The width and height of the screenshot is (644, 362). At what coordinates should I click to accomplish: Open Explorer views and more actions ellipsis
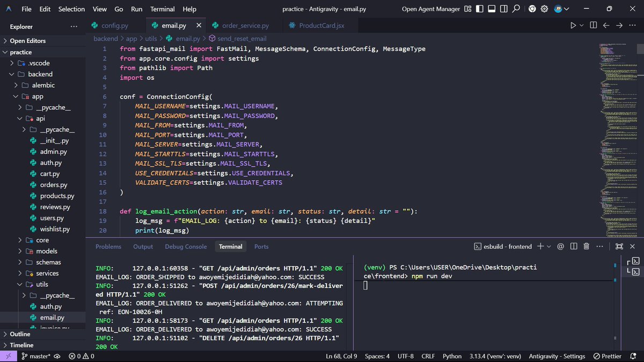[73, 27]
